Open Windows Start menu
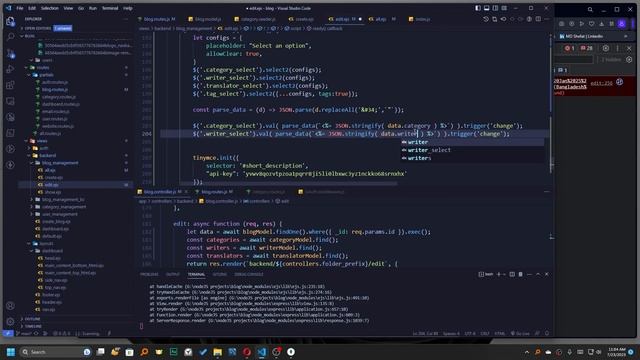The height and width of the screenshot is (360, 640). (11, 352)
